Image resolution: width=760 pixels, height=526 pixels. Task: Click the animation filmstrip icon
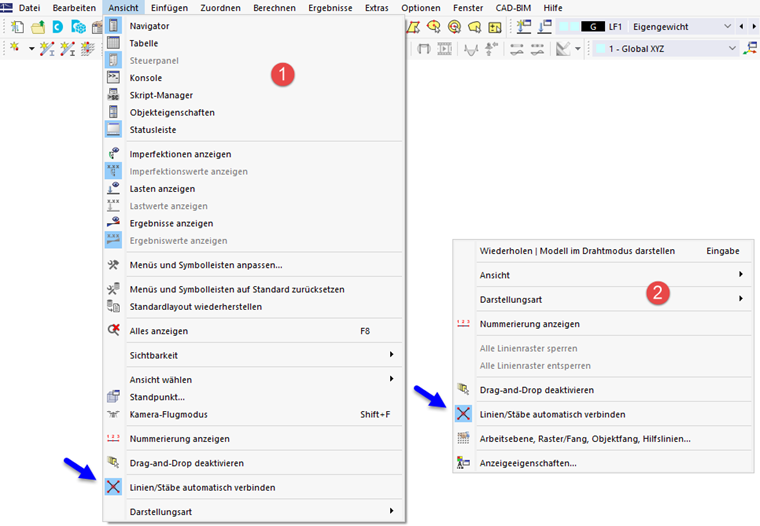point(444,48)
